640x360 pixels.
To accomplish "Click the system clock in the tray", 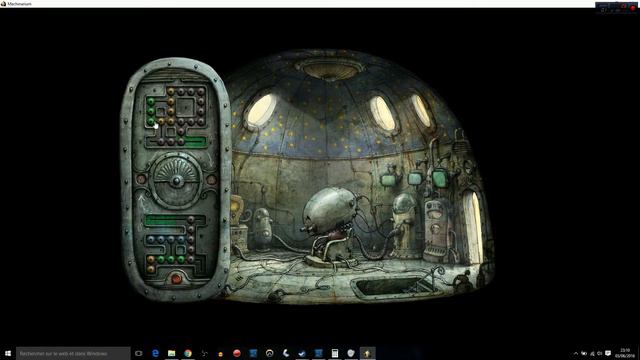I will [x=625, y=353].
